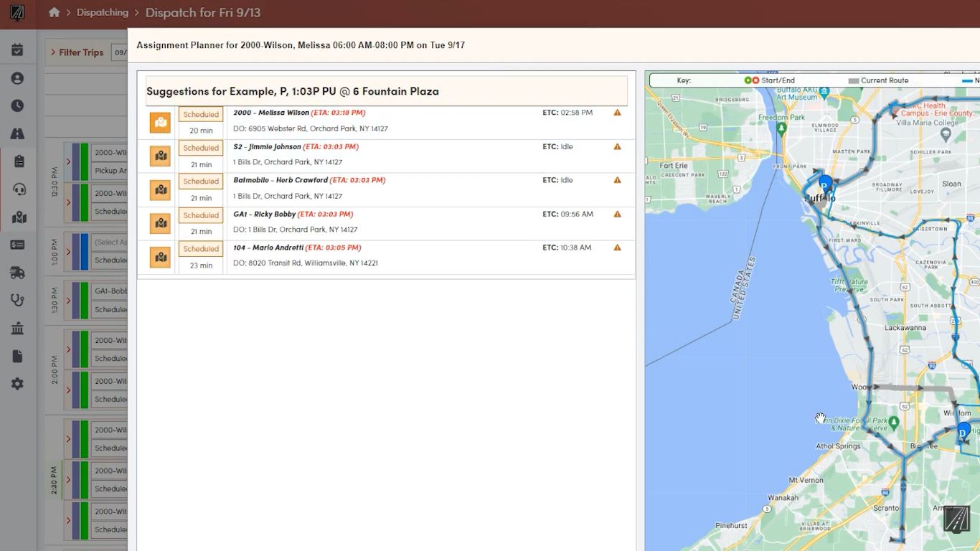Expand the 1:30 PM GA1-Bobb trip row

(69, 300)
